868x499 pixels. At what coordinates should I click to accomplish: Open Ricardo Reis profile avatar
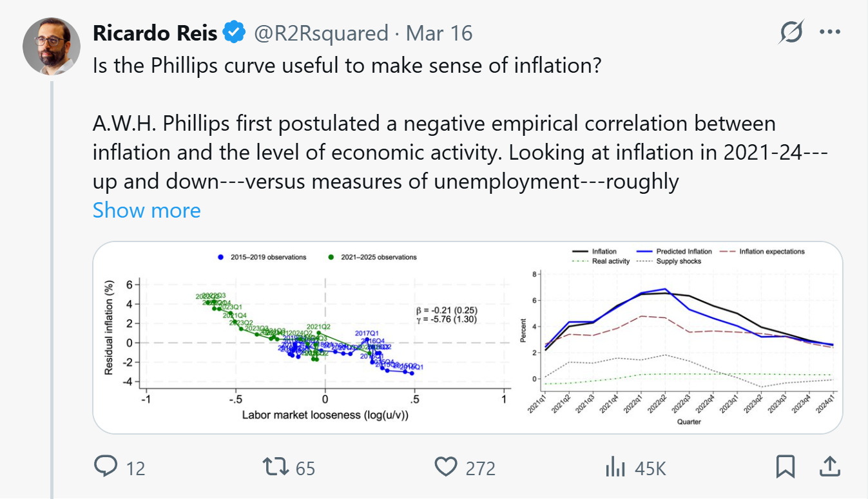point(52,46)
